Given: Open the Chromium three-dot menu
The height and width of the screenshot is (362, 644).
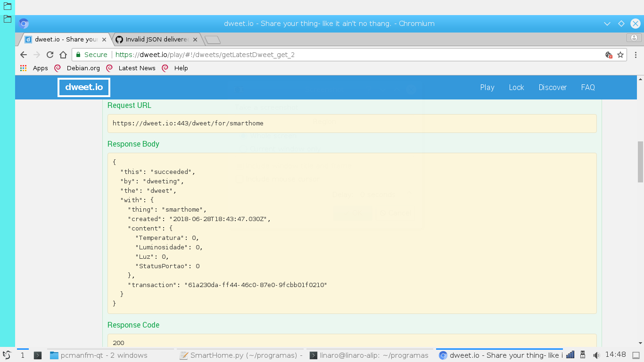Looking at the screenshot, I should click(636, 55).
